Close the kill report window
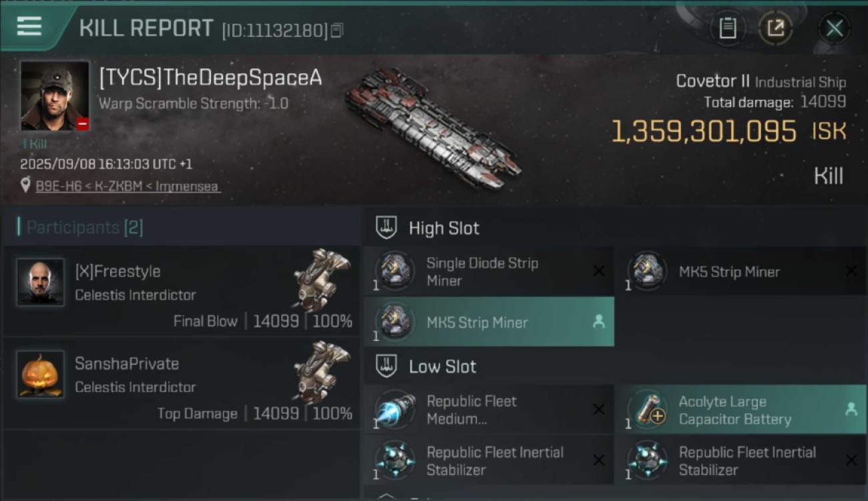The height and width of the screenshot is (501, 868). [x=834, y=28]
